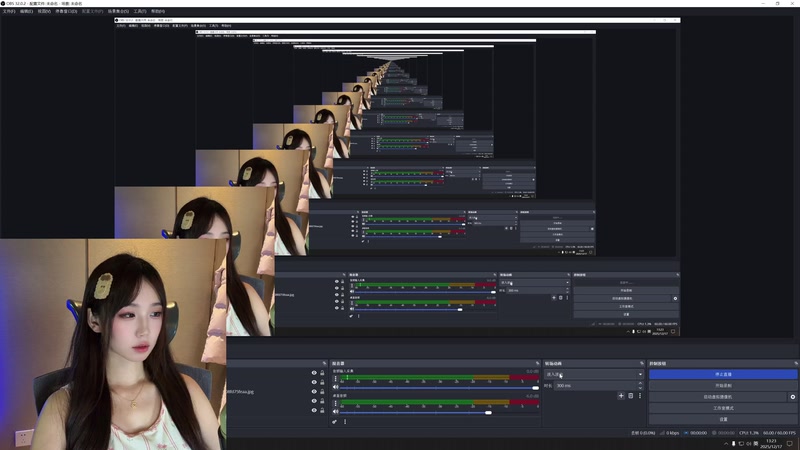Mute the audio input capture channel

coord(335,387)
